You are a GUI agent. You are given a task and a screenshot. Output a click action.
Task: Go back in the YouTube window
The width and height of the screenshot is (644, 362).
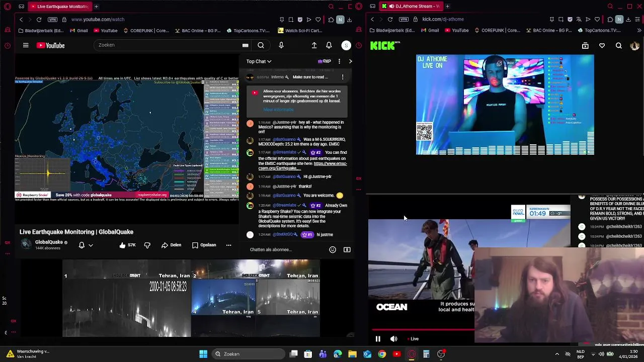[21, 19]
